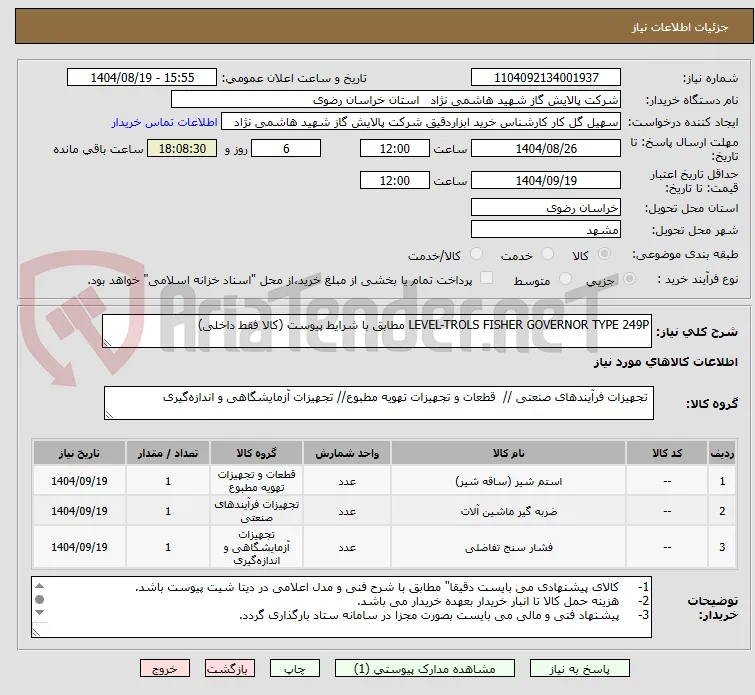Screen dimensions: 755x695
Task: Click the resize handle of description box
Action: tap(107, 342)
